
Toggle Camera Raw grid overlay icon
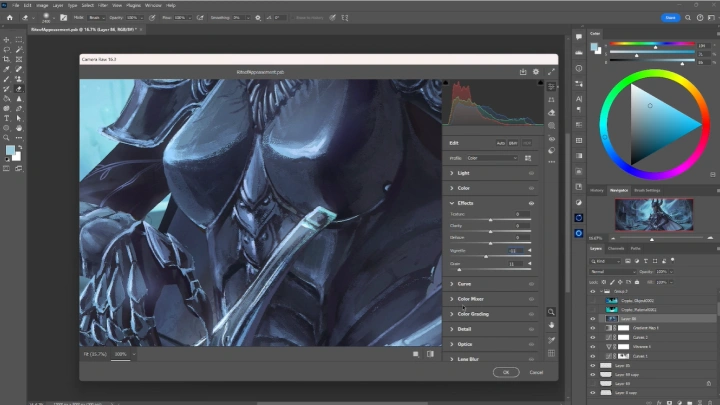pyautogui.click(x=551, y=353)
